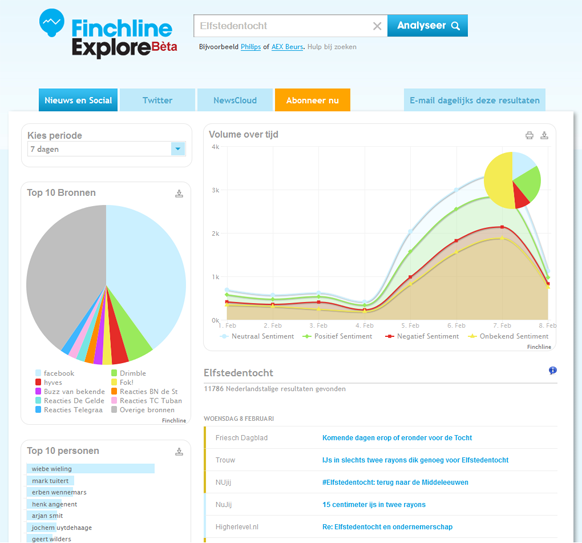Click the Abonneer nu button
The width and height of the screenshot is (582, 543).
313,100
